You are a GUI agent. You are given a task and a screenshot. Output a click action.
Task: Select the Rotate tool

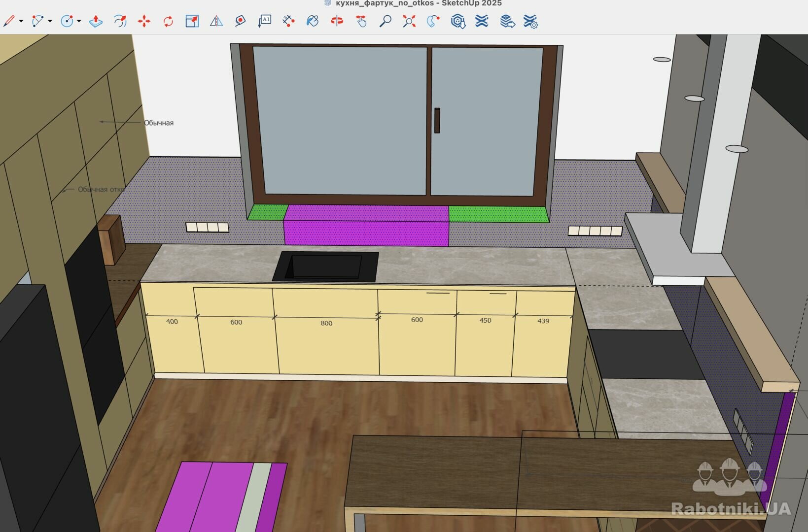pos(168,21)
